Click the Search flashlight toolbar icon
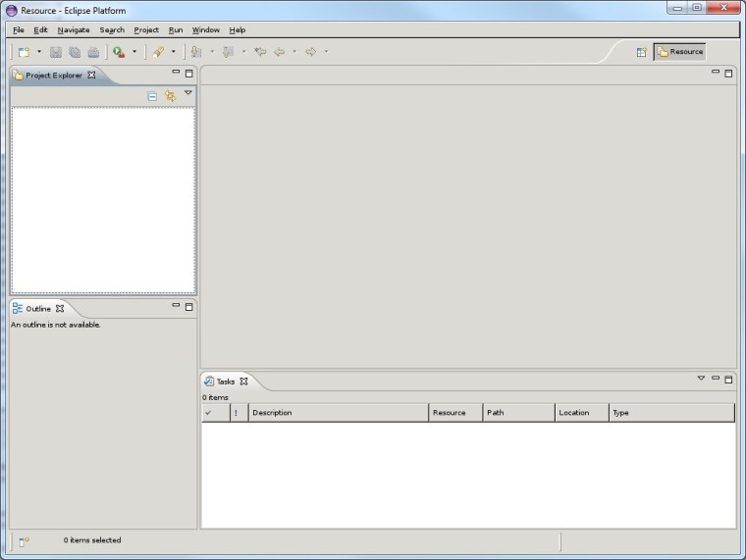Screen dimensions: 746x560 pyautogui.click(x=157, y=52)
